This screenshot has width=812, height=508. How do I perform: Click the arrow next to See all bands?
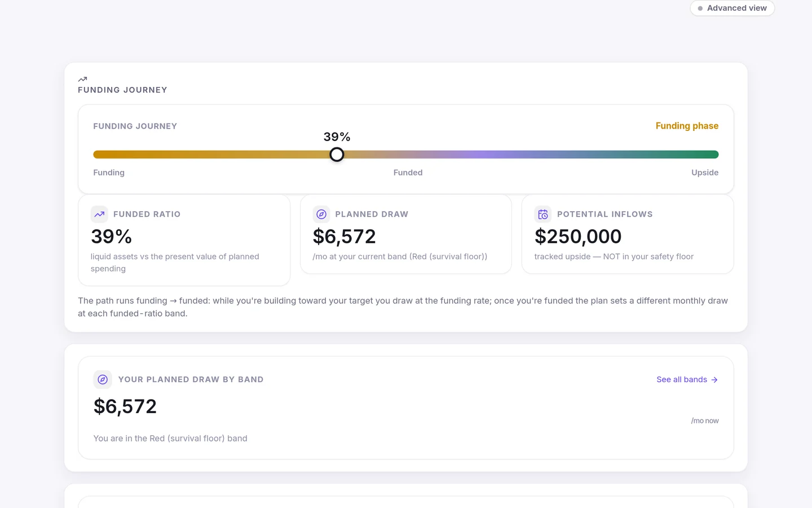pyautogui.click(x=714, y=380)
